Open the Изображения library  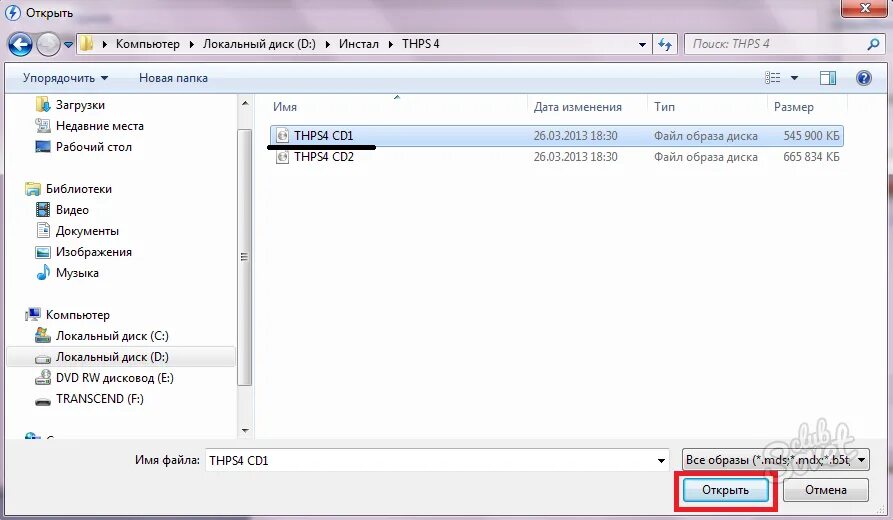point(93,252)
